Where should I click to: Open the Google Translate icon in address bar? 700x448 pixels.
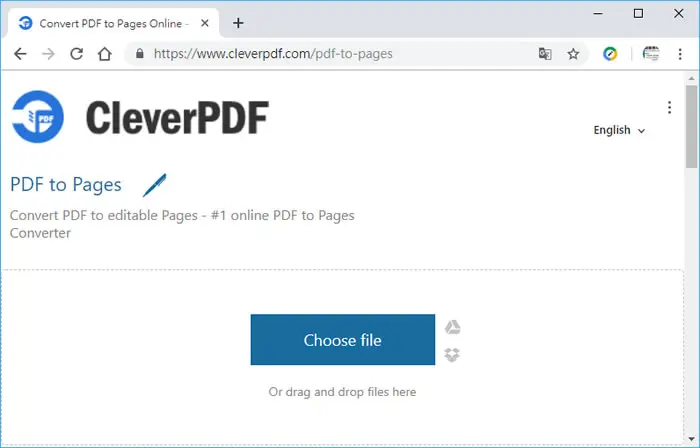coord(545,54)
